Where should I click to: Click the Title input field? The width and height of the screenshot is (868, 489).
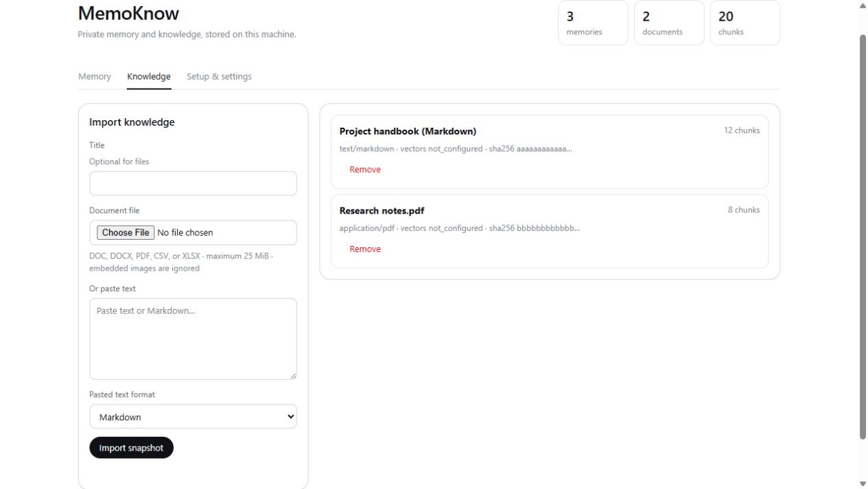[193, 183]
